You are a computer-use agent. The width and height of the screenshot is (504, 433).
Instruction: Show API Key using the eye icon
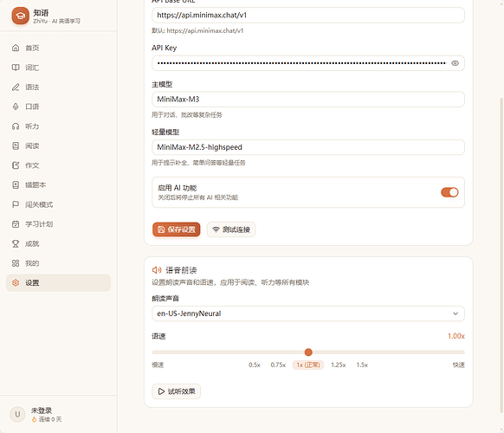click(x=455, y=63)
